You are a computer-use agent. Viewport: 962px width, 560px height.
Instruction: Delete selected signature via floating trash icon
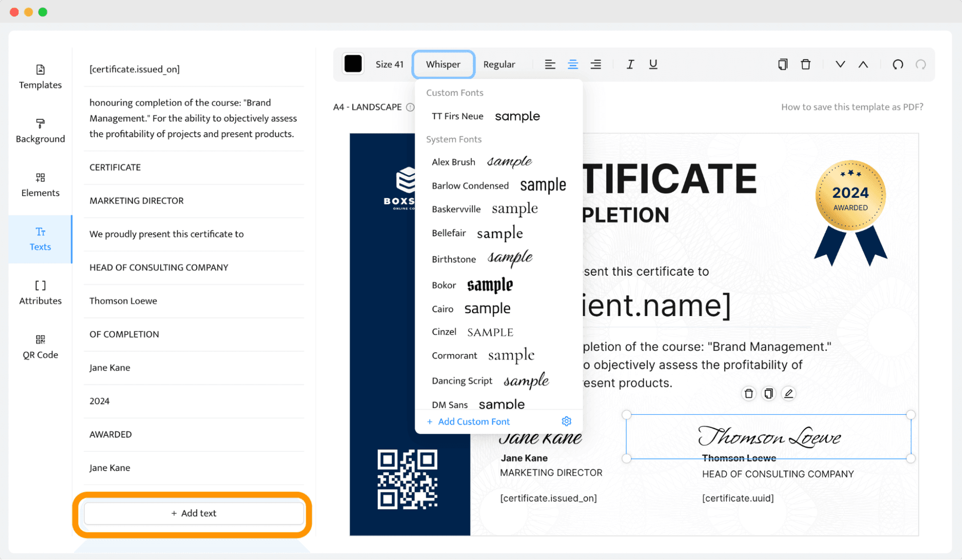749,394
